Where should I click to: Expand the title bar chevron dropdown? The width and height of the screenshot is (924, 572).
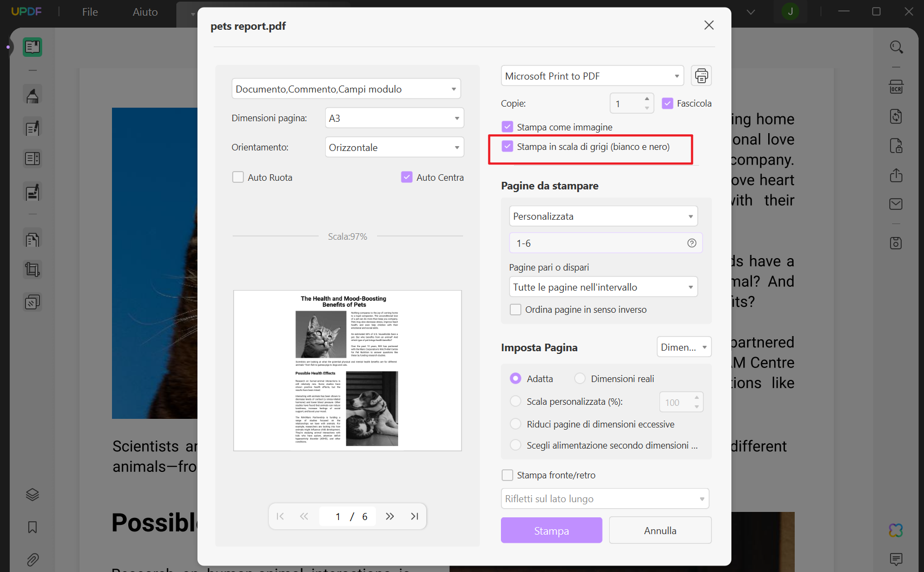750,12
